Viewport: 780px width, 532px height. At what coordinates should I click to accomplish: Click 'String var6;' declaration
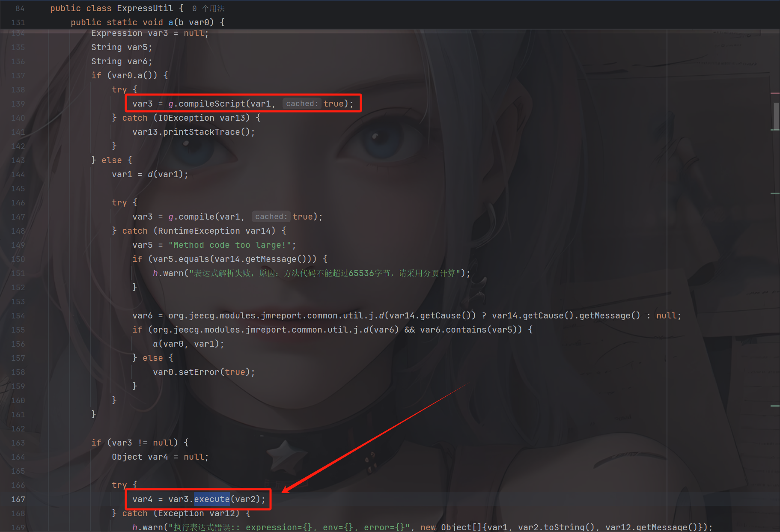pyautogui.click(x=122, y=61)
